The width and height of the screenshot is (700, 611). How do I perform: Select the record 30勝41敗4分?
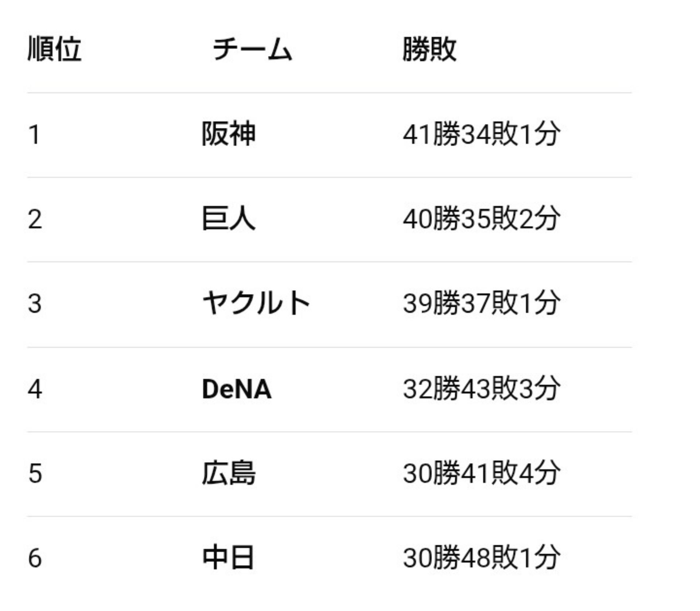point(481,473)
